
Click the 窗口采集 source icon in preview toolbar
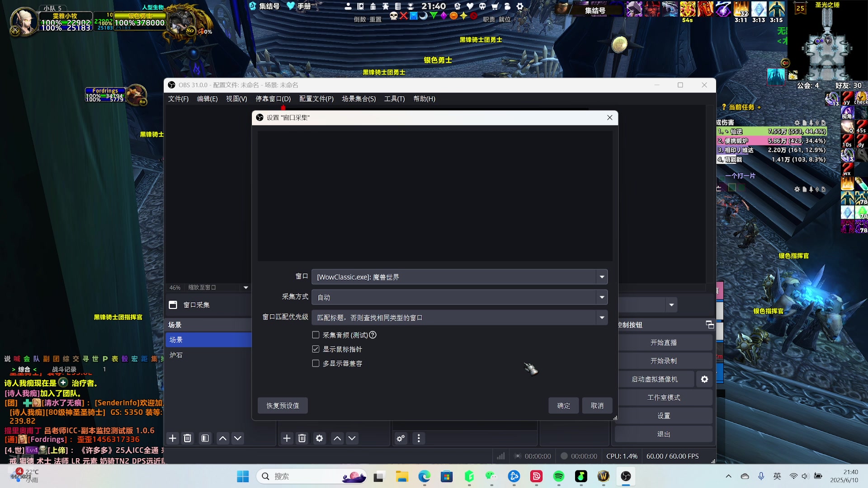point(173,305)
